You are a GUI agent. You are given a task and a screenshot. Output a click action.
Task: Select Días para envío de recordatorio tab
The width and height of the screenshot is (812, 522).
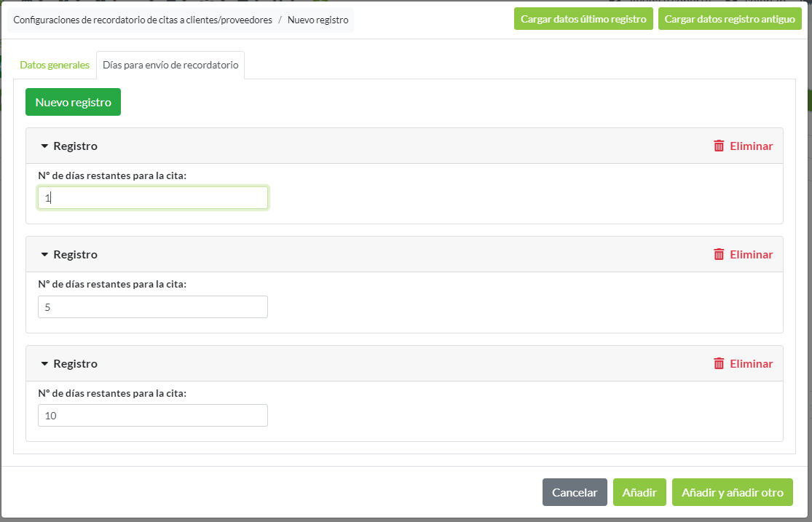[x=170, y=65]
